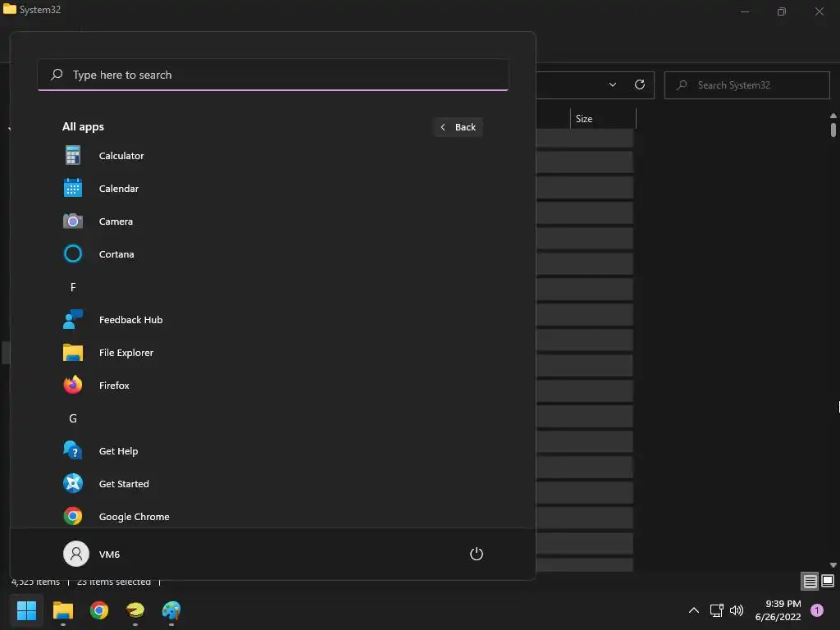
Task: Switch System32 window to large icons view
Action: tap(828, 582)
